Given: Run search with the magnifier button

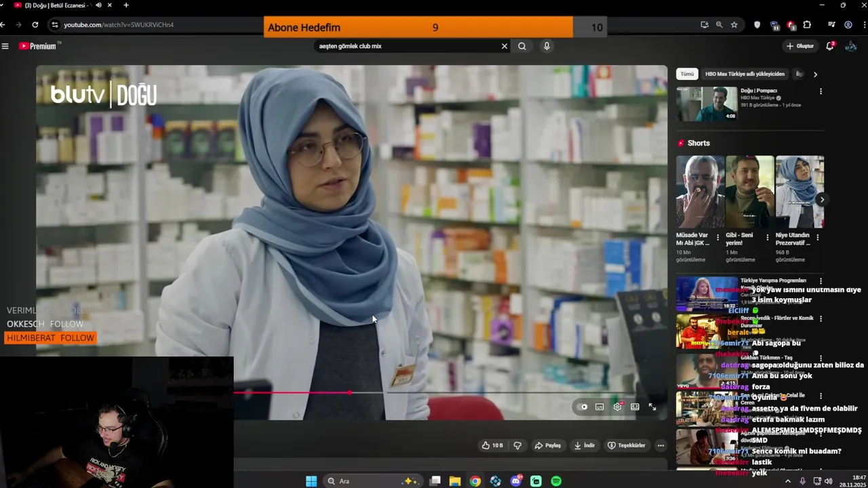Looking at the screenshot, I should tap(521, 46).
